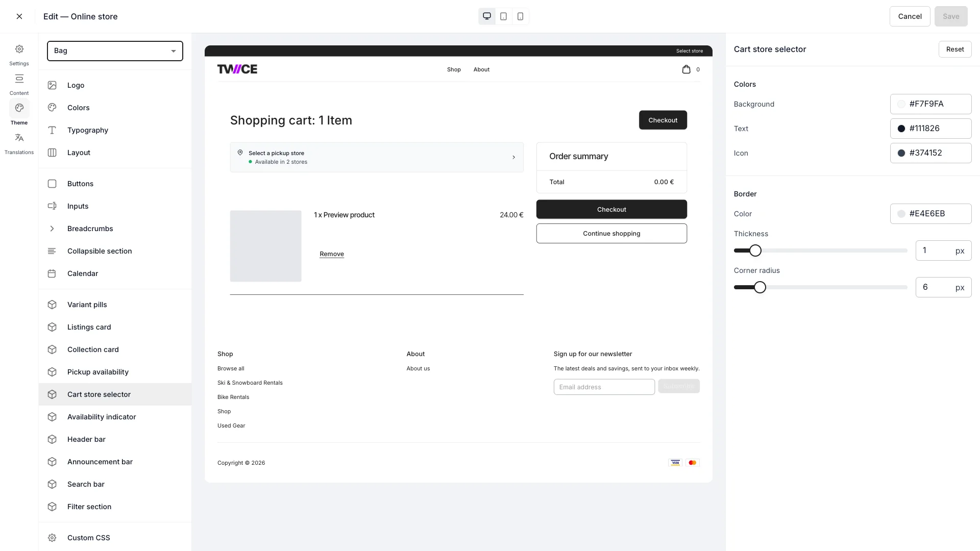This screenshot has height=551, width=980.
Task: Click the Thickness slider handle
Action: pos(755,251)
